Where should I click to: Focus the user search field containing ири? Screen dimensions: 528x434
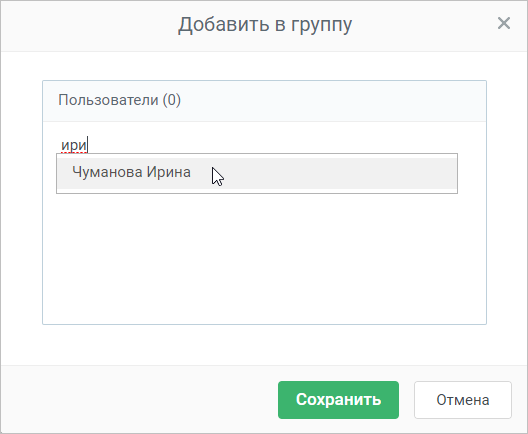(256, 145)
